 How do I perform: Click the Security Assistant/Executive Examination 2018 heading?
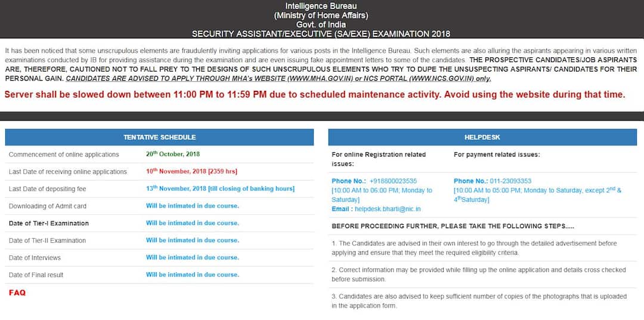click(x=321, y=33)
